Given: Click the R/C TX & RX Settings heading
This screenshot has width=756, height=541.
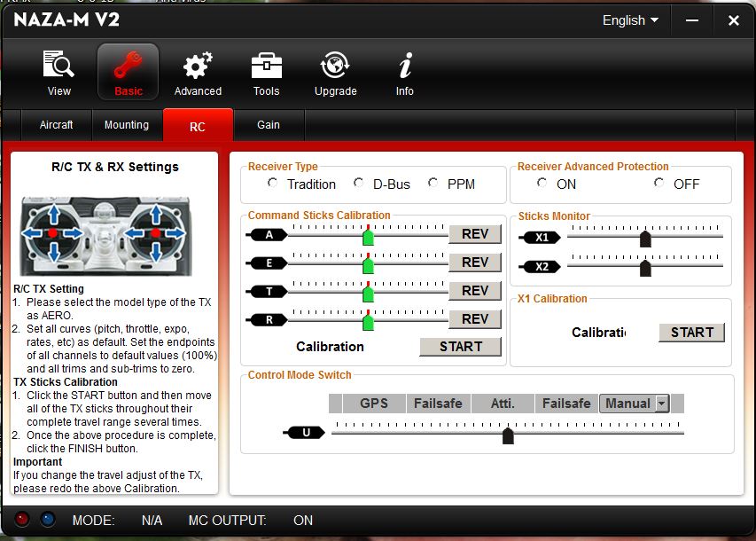Looking at the screenshot, I should pos(114,167).
